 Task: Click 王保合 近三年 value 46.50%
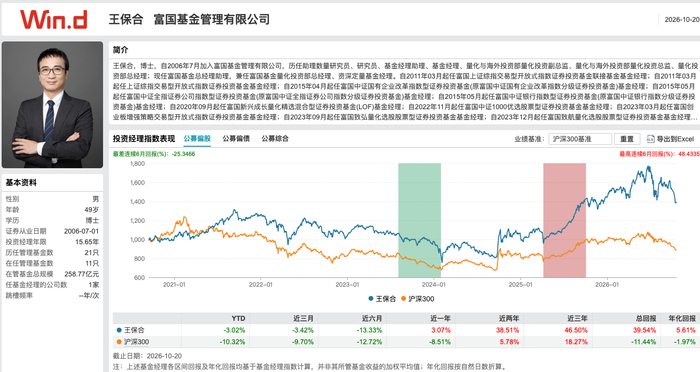click(x=576, y=330)
